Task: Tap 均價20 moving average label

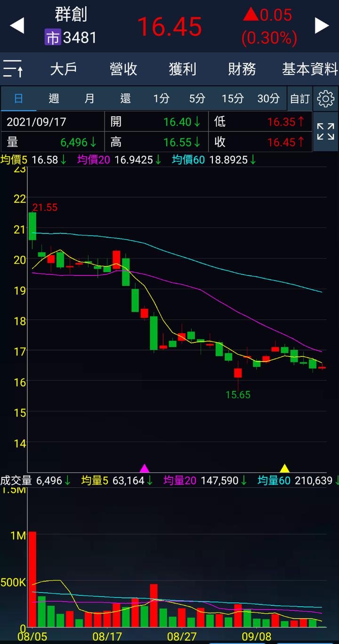Action: [94, 160]
